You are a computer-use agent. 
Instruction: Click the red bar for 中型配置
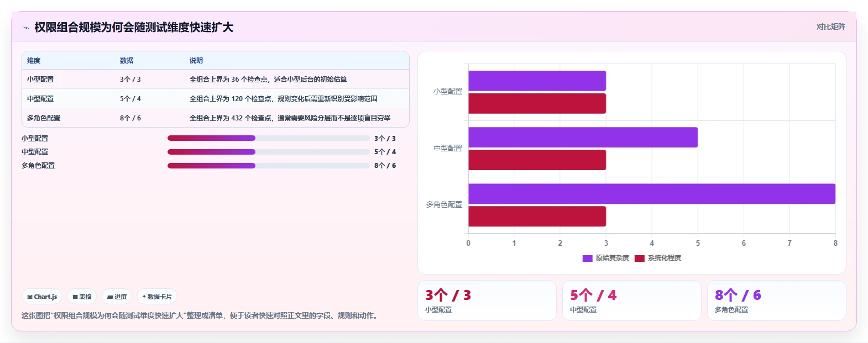[537, 160]
